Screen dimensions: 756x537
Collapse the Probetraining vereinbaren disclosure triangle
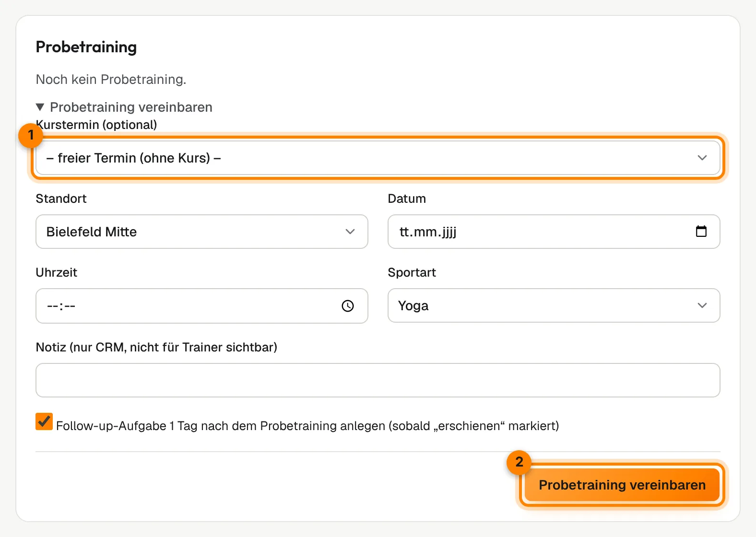(40, 107)
